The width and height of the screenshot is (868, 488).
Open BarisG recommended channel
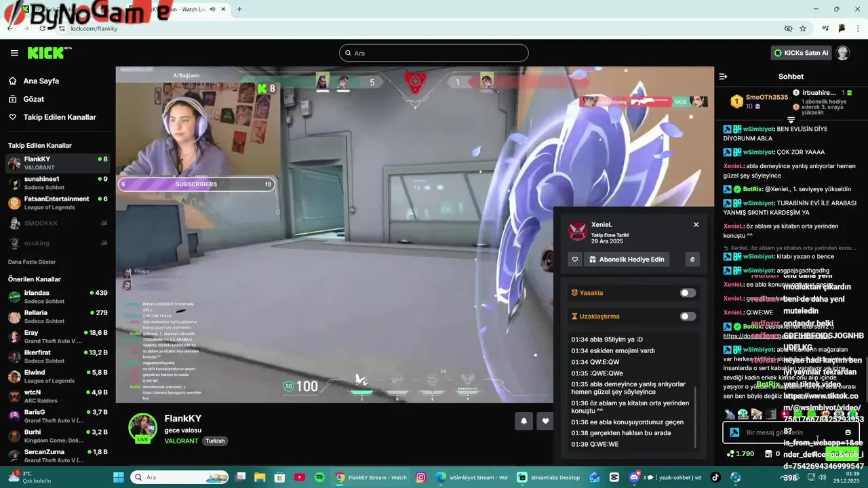point(58,416)
